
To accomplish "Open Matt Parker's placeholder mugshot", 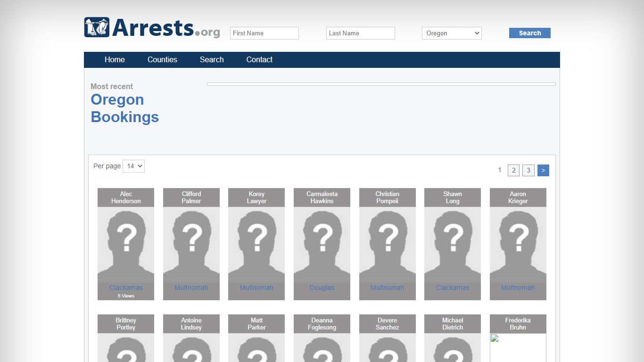I will [256, 348].
